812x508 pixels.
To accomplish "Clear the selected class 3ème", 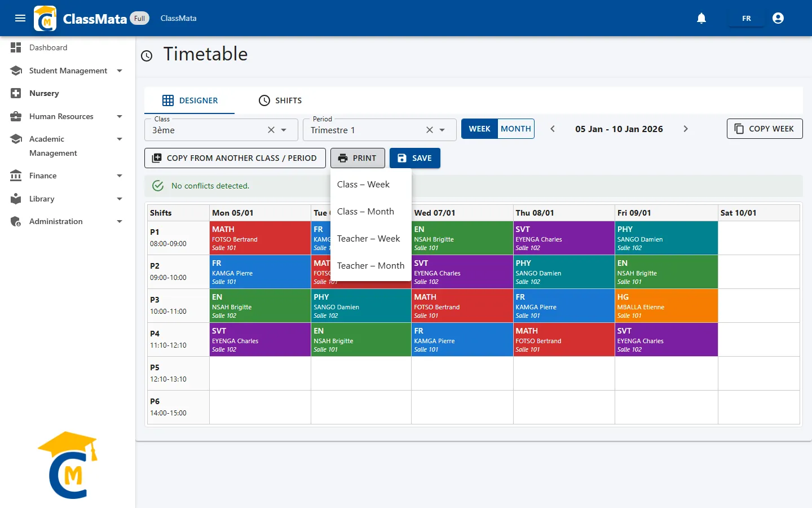I will tap(271, 130).
